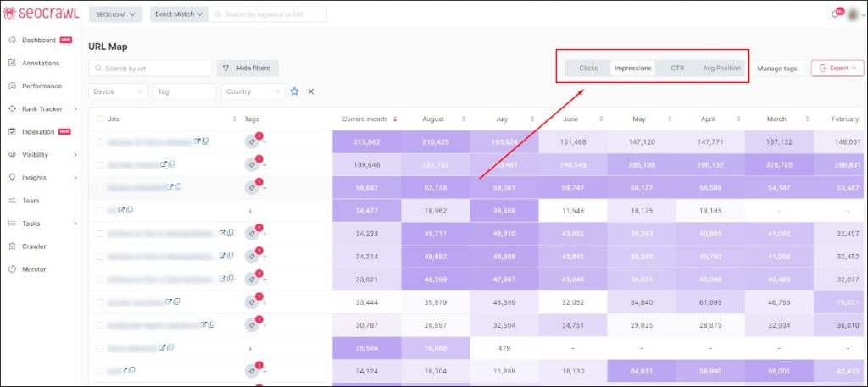Open the Country filter dropdown
Screen dimensions: 868x387
(253, 91)
